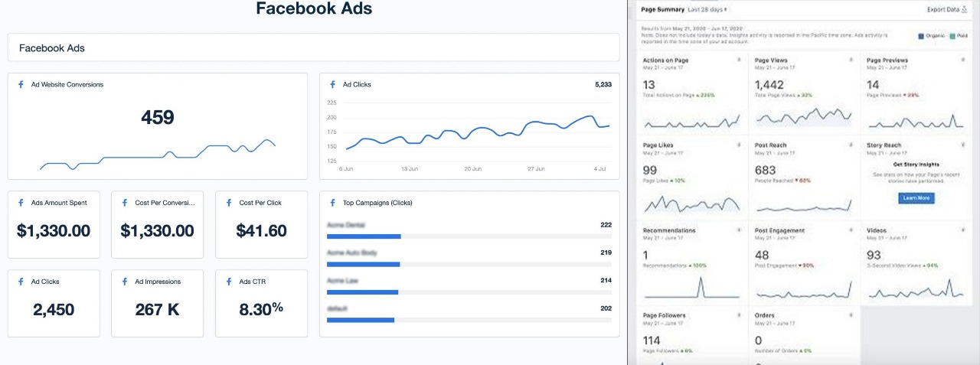
Task: Click info icon on Actions on Page card
Action: 738,60
